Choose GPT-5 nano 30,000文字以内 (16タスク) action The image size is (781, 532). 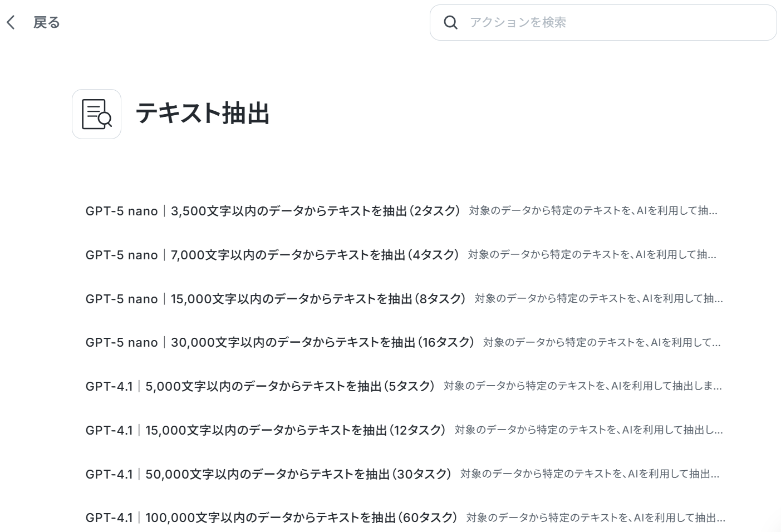pyautogui.click(x=280, y=342)
